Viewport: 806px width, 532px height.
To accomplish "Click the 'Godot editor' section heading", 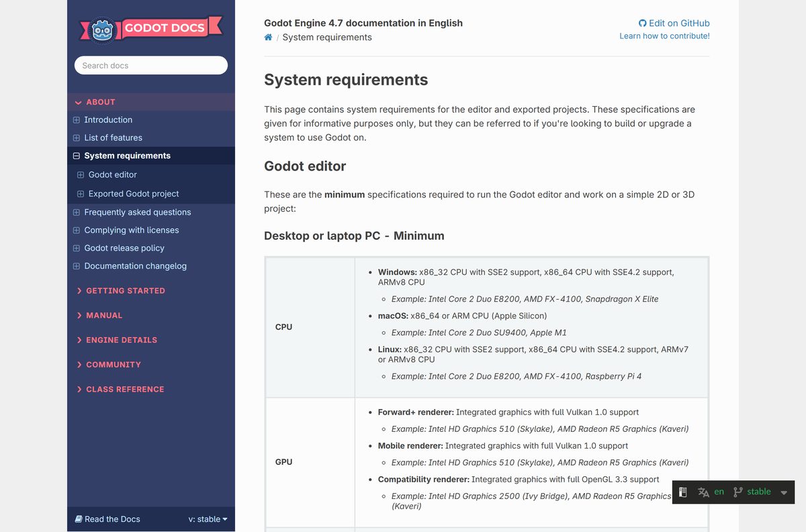I will [x=305, y=167].
